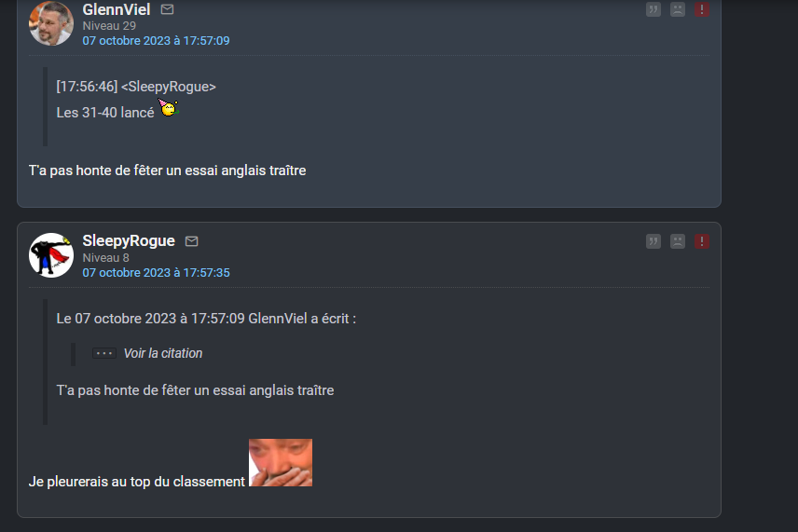This screenshot has height=532, width=798.
Task: Send a private message to SleepyRogue
Action: (x=191, y=241)
